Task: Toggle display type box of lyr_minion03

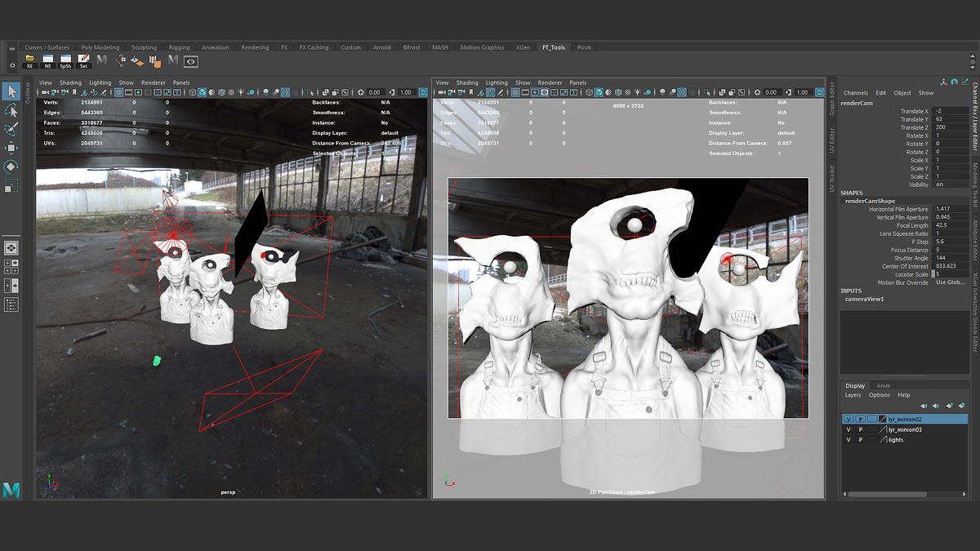Action: tap(873, 429)
